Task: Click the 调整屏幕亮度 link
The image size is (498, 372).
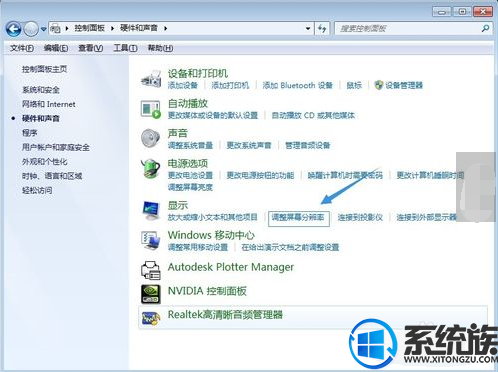Action: (190, 187)
